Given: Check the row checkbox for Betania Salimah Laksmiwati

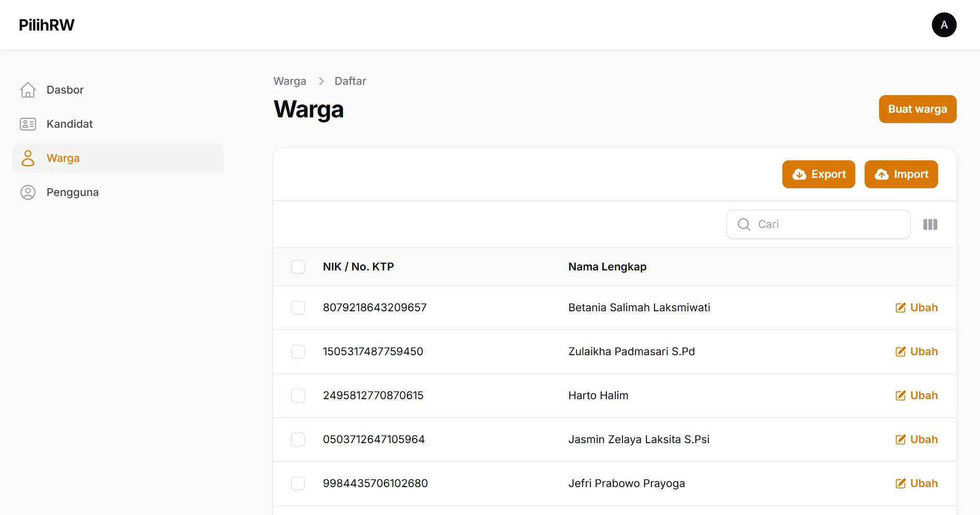Looking at the screenshot, I should pos(298,308).
